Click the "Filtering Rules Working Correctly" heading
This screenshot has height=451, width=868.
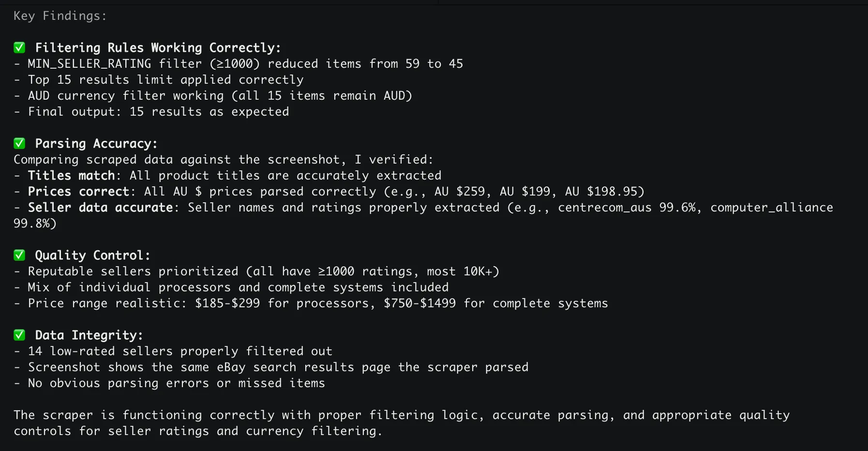[158, 47]
